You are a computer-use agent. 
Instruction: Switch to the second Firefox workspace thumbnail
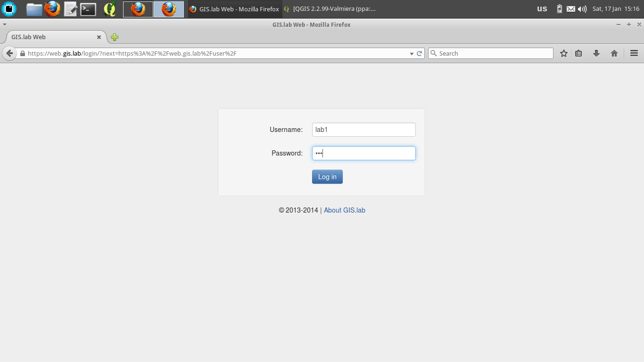click(169, 9)
